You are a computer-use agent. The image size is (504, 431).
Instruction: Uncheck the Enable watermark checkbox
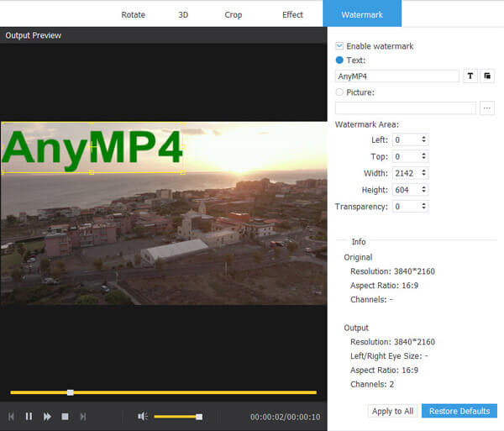(339, 46)
